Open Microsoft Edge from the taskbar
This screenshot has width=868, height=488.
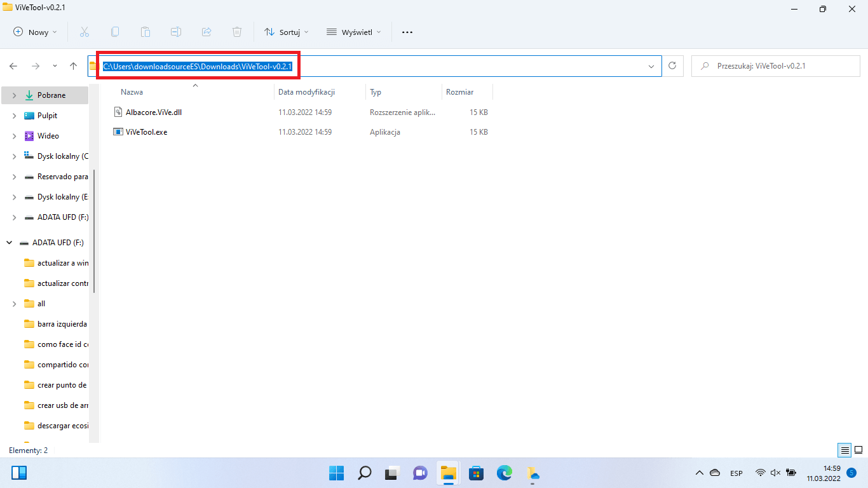click(x=504, y=473)
